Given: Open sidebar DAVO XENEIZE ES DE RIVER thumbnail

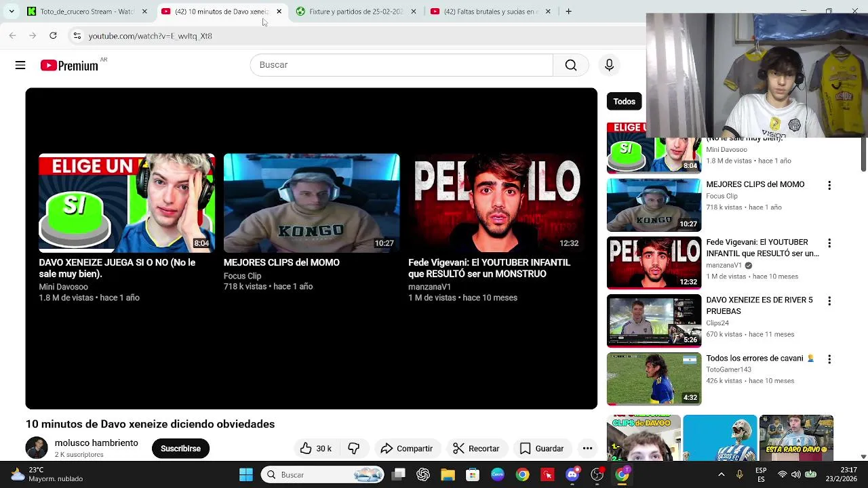Looking at the screenshot, I should pos(654,321).
